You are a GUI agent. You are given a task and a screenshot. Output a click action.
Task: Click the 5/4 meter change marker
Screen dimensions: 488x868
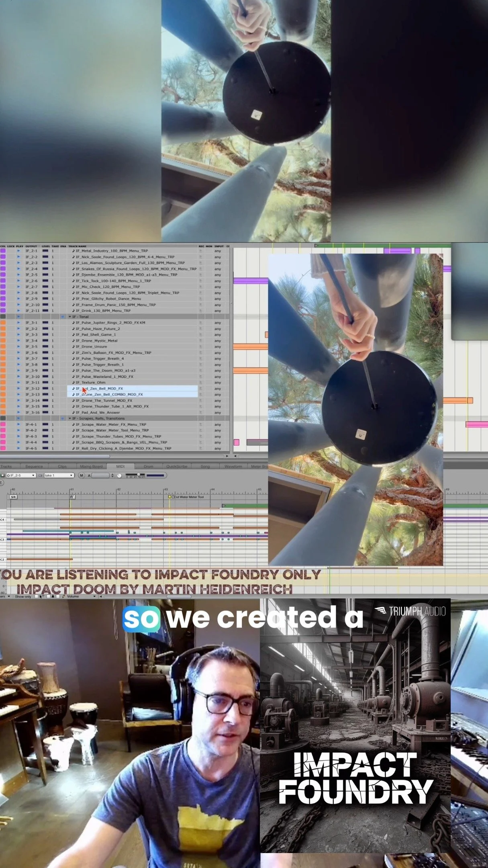(13, 497)
